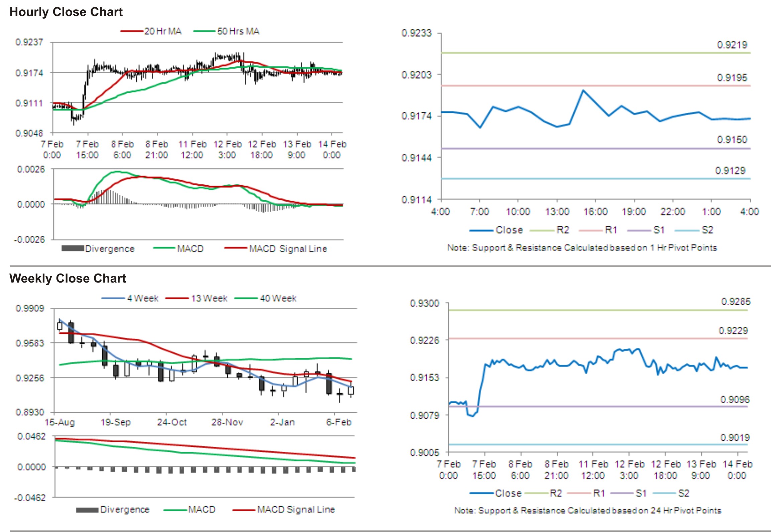Viewport: 771px width, 532px height.
Task: Click "Divergence" label in weekly chart legend
Action: click(x=125, y=510)
